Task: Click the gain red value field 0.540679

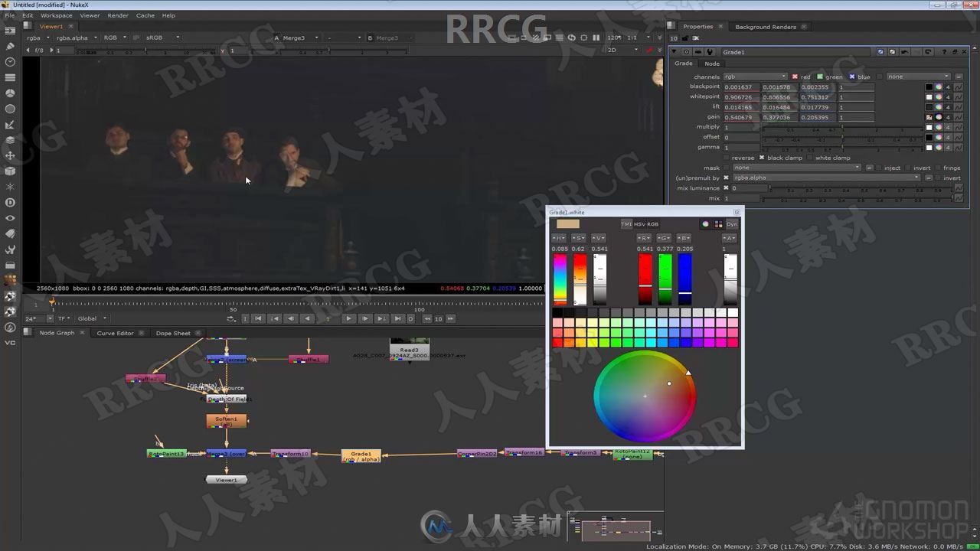Action: click(x=741, y=117)
